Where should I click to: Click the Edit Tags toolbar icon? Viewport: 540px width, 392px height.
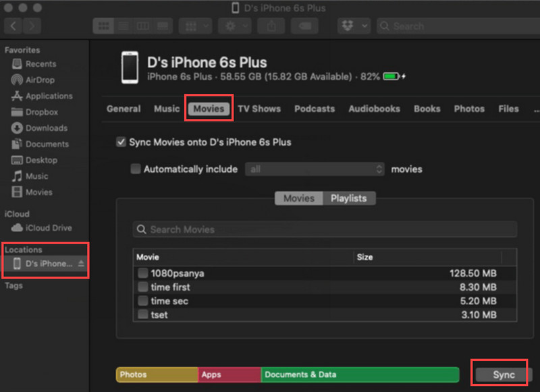304,26
